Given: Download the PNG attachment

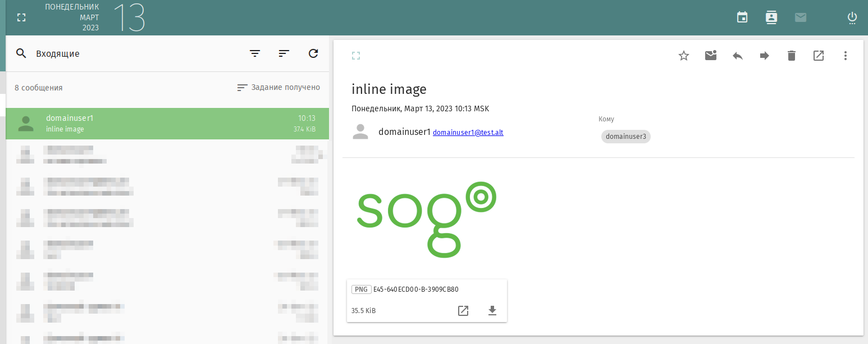Looking at the screenshot, I should pyautogui.click(x=492, y=311).
